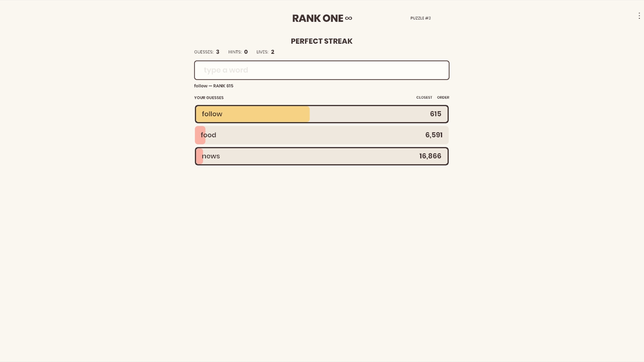
Task: Click the LIVES counter
Action: (x=265, y=52)
